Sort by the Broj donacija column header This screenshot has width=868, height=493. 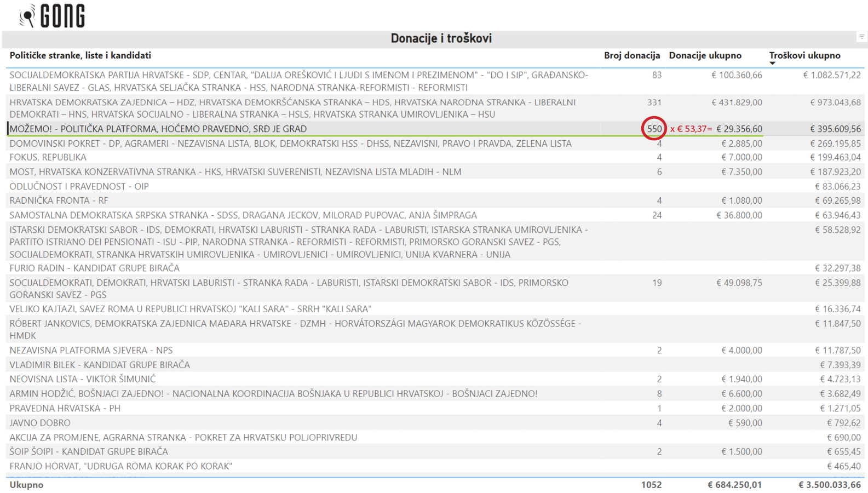[631, 55]
